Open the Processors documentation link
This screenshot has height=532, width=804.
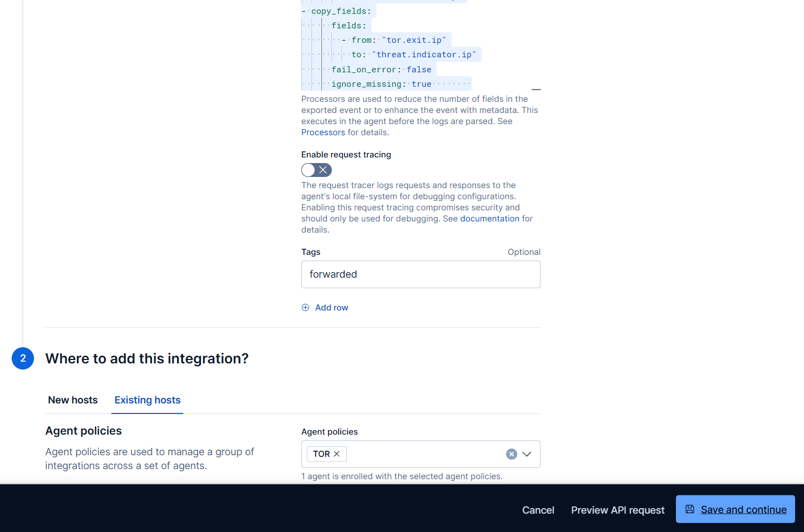(x=323, y=132)
